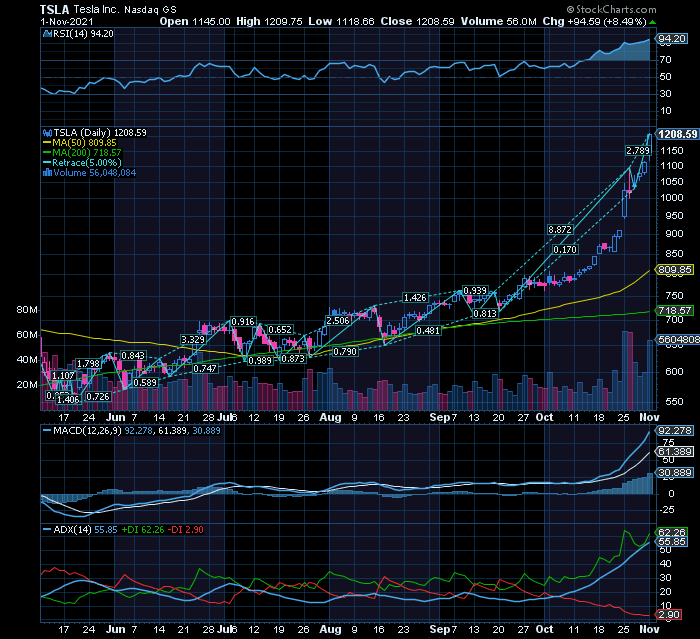700x639 pixels.
Task: Click the 0.873 retrace label
Action: tap(293, 359)
